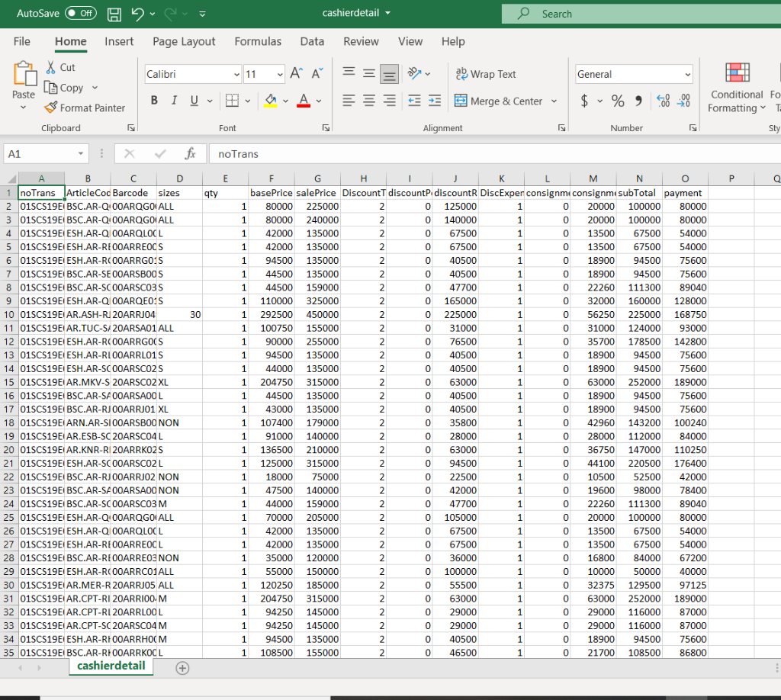Viewport: 781px width, 700px height.
Task: Click the Borders icon
Action: click(x=232, y=101)
